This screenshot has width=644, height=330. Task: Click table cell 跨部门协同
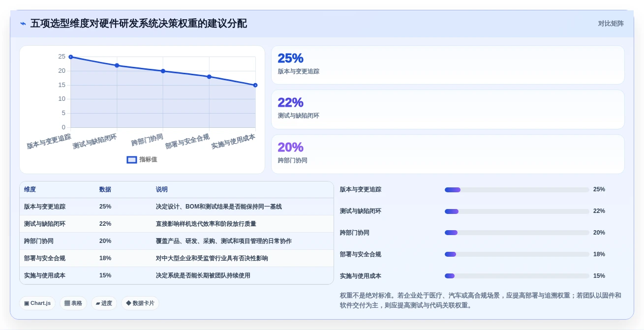point(39,241)
